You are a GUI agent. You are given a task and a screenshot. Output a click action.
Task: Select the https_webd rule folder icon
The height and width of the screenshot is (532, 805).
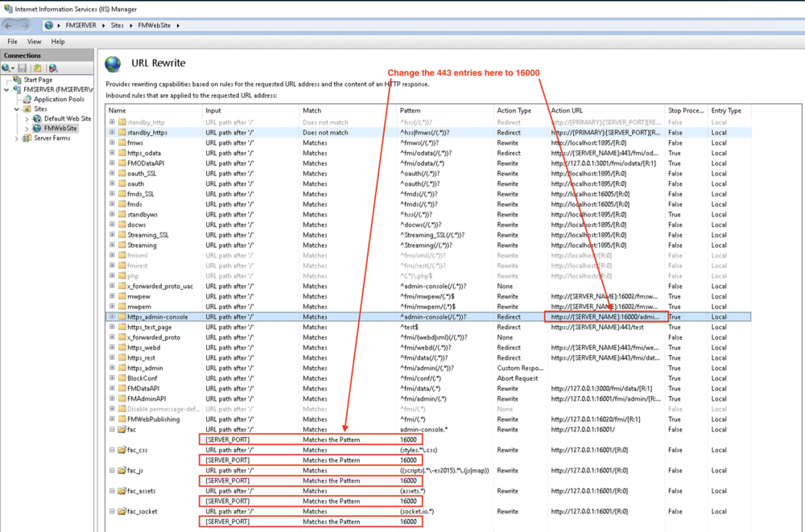click(x=122, y=348)
